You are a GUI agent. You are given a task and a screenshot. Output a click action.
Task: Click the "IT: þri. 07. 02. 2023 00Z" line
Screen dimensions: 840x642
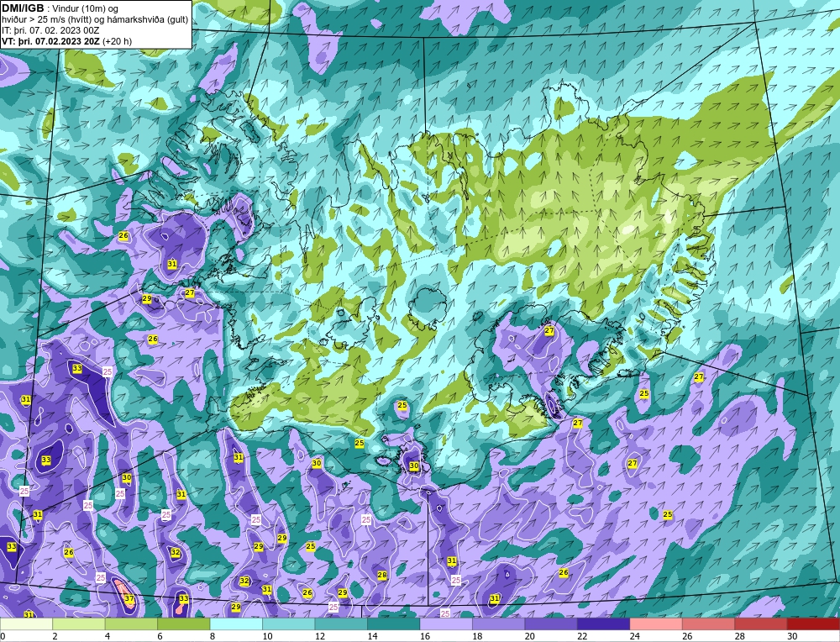pos(50,30)
